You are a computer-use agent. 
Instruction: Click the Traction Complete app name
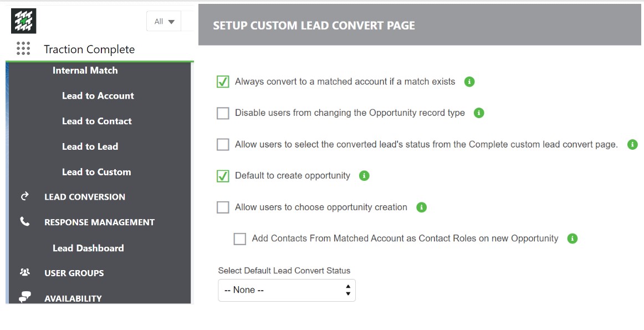click(x=89, y=49)
